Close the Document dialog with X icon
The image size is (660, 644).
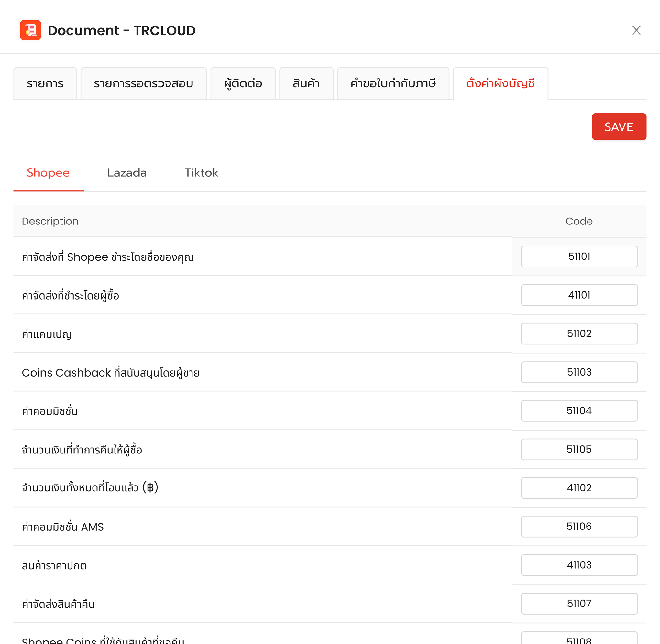636,30
